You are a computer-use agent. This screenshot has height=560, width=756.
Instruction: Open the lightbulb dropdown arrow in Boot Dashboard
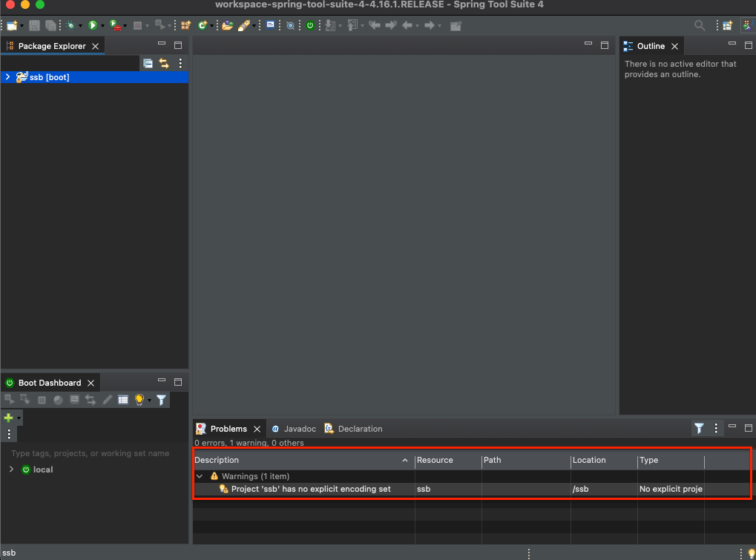[x=149, y=400]
